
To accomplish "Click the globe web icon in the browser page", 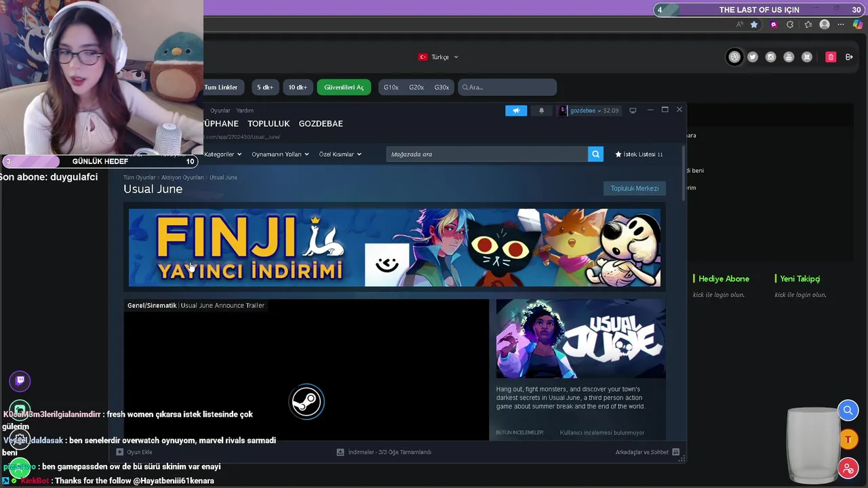I will (x=734, y=57).
